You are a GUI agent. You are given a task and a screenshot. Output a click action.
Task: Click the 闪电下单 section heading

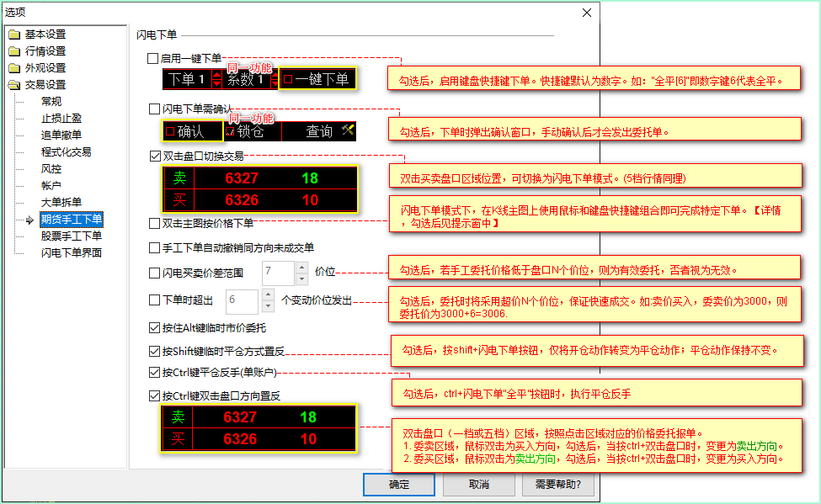click(x=157, y=35)
